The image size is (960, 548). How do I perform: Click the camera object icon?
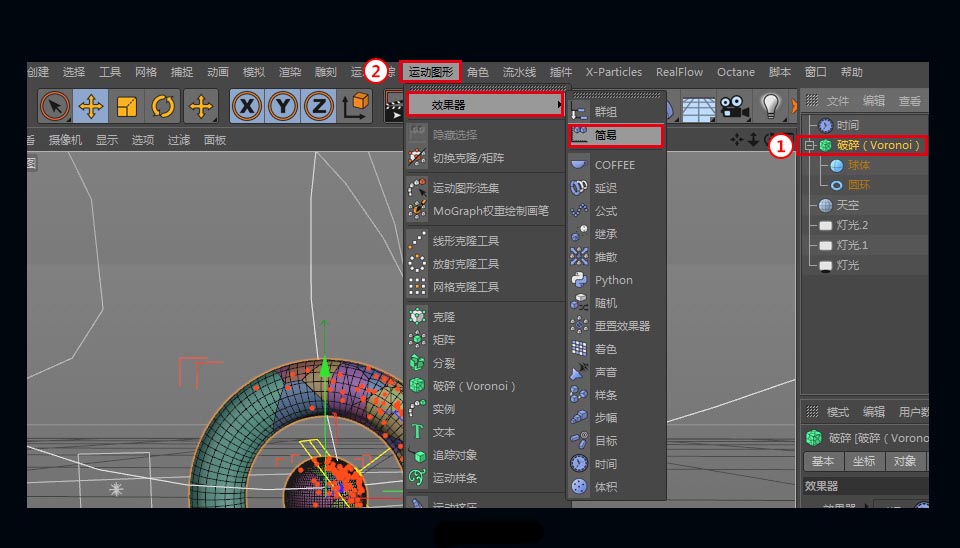(x=734, y=105)
